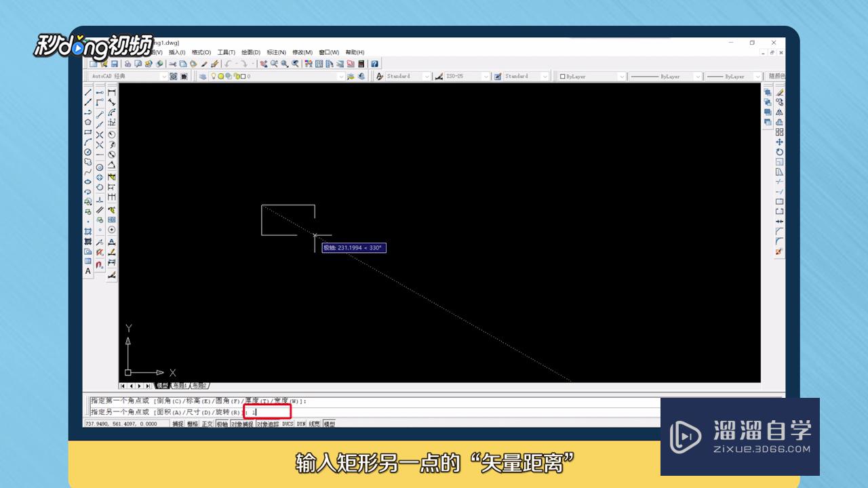This screenshot has width=868, height=488.
Task: Click the Pan realtime icon
Action: [264, 64]
